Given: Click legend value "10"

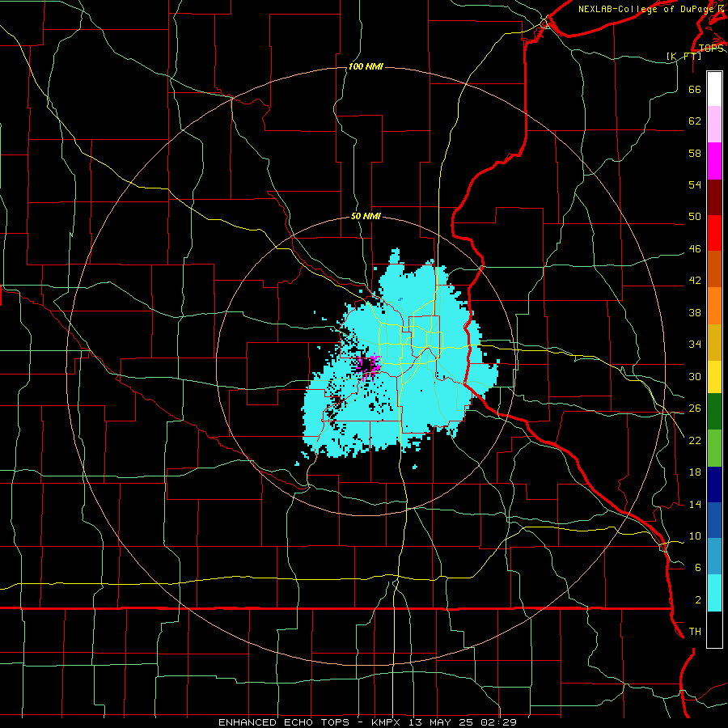Looking at the screenshot, I should pyautogui.click(x=695, y=535).
